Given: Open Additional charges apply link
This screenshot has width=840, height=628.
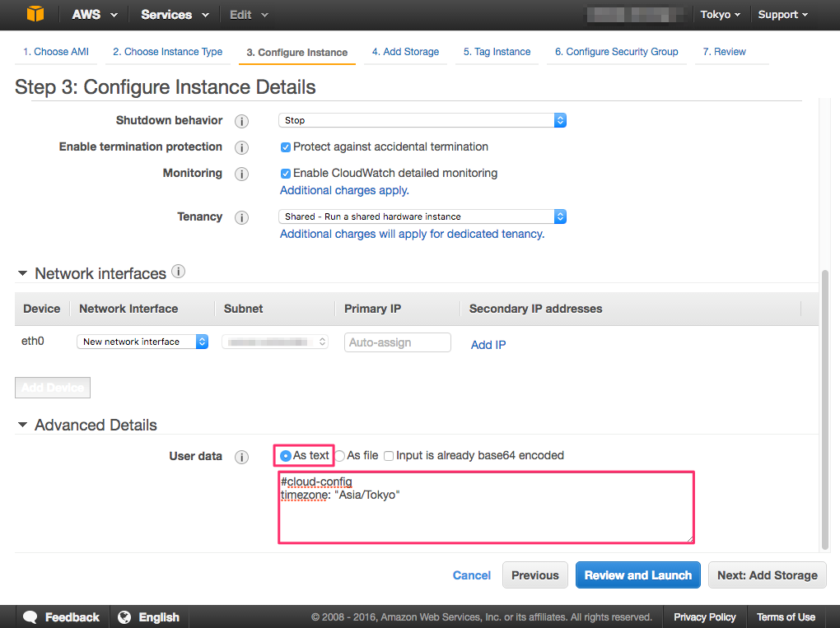Looking at the screenshot, I should click(x=344, y=191).
